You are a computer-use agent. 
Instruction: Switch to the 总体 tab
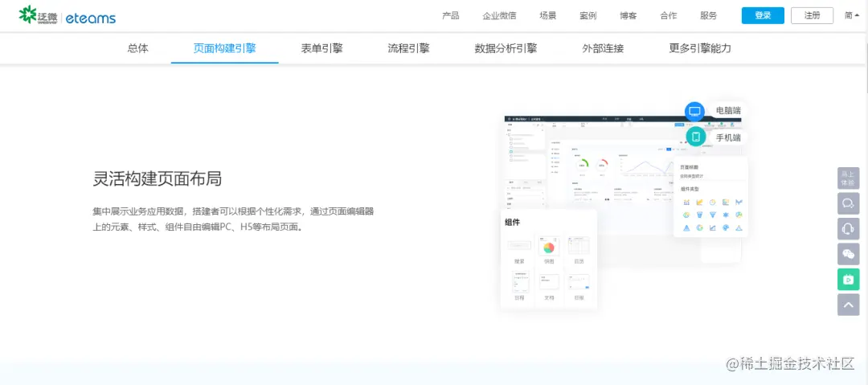(x=138, y=48)
